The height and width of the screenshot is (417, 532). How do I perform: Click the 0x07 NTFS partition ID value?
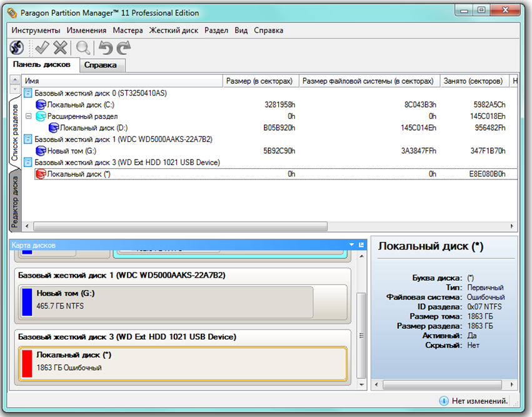tap(484, 307)
